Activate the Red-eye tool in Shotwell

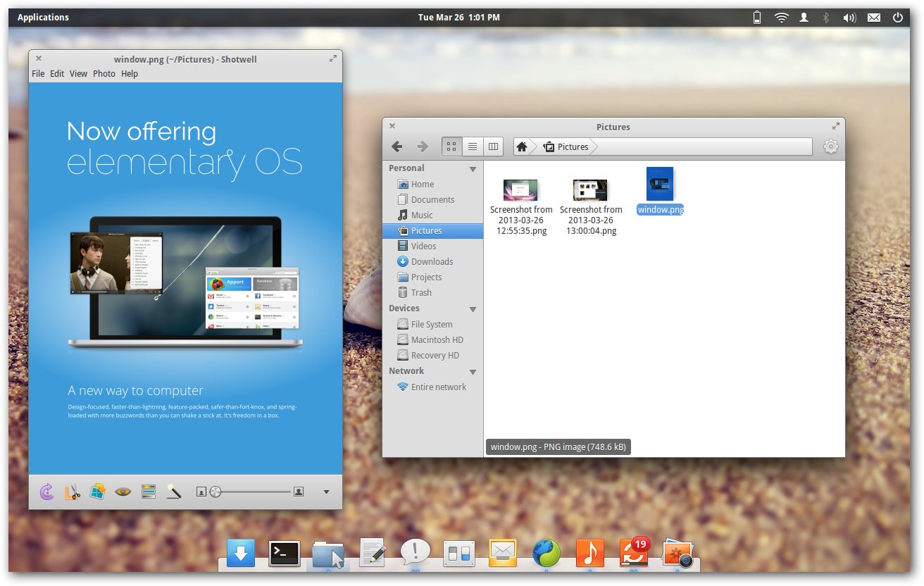(x=123, y=492)
